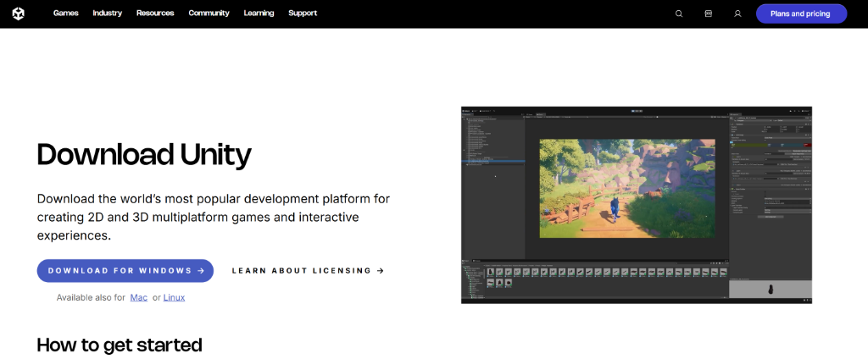
Task: Open the Asset Store icon in header
Action: pos(708,14)
